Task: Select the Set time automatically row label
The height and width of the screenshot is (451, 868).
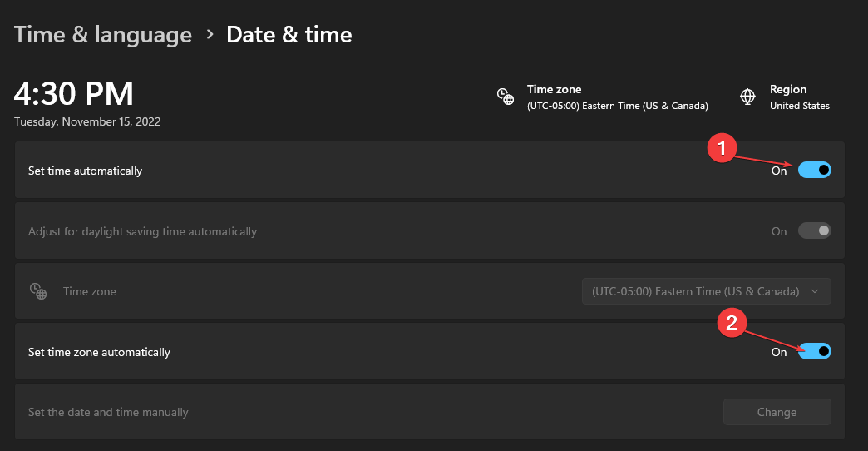Action: point(86,171)
